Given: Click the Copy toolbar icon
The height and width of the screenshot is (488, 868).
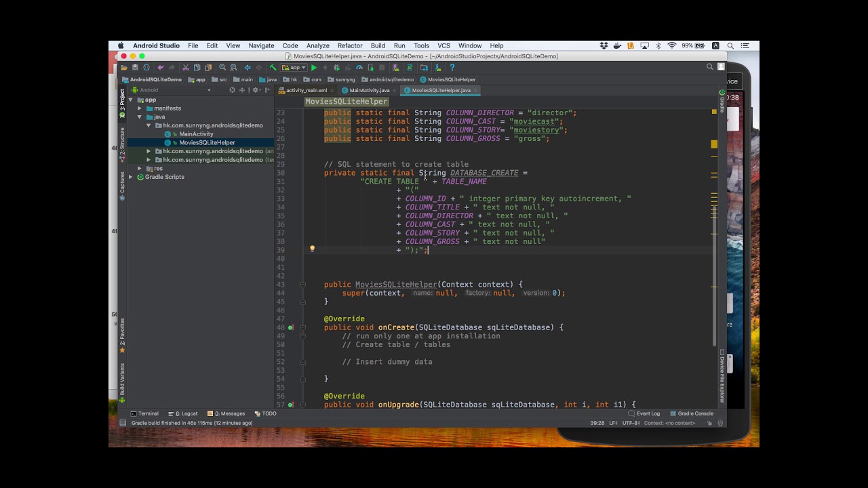Looking at the screenshot, I should [x=197, y=68].
